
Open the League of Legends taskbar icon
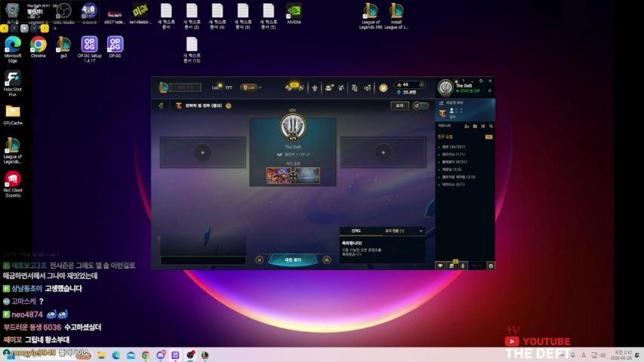pyautogui.click(x=205, y=355)
